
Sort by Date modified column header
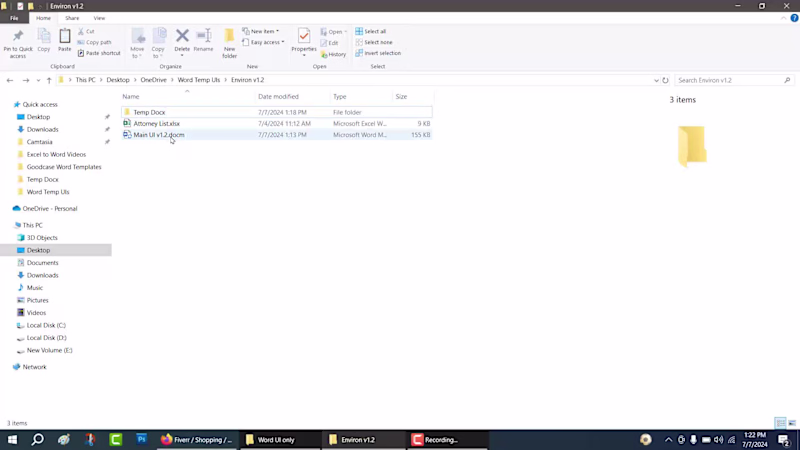[279, 96]
